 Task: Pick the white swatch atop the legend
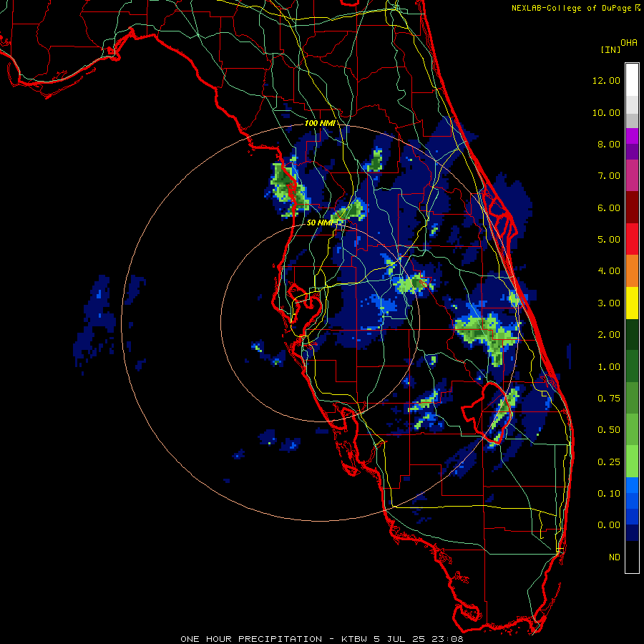point(632,80)
